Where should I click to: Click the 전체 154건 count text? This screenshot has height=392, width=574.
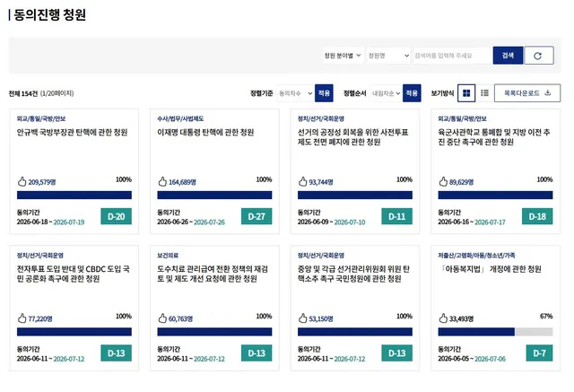pos(23,93)
